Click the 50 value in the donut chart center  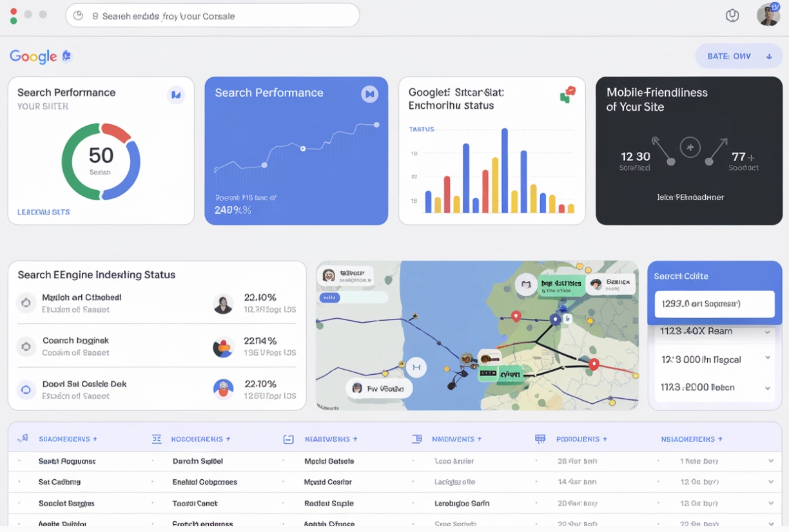pyautogui.click(x=101, y=155)
